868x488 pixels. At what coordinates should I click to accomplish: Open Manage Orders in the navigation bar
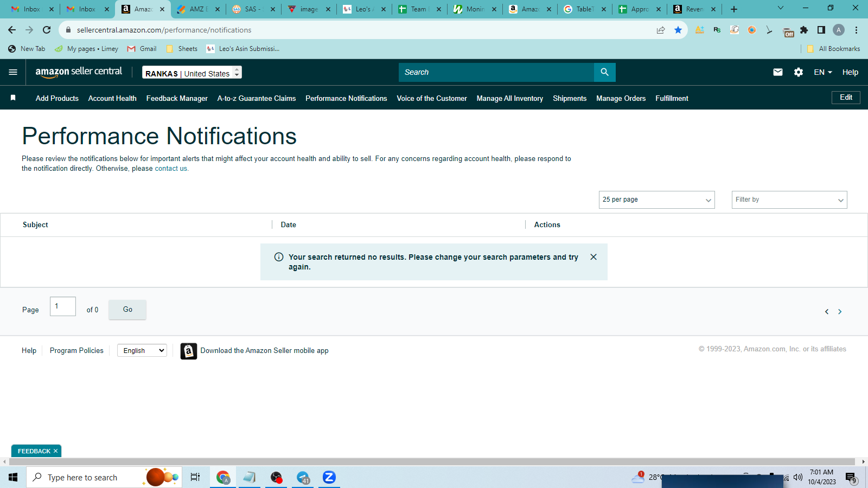point(621,98)
